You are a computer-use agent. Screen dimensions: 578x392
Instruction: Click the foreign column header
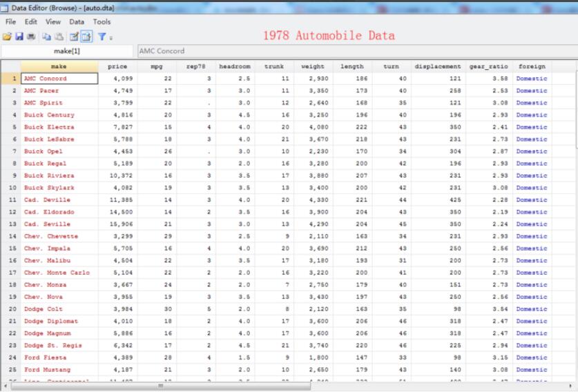(532, 66)
